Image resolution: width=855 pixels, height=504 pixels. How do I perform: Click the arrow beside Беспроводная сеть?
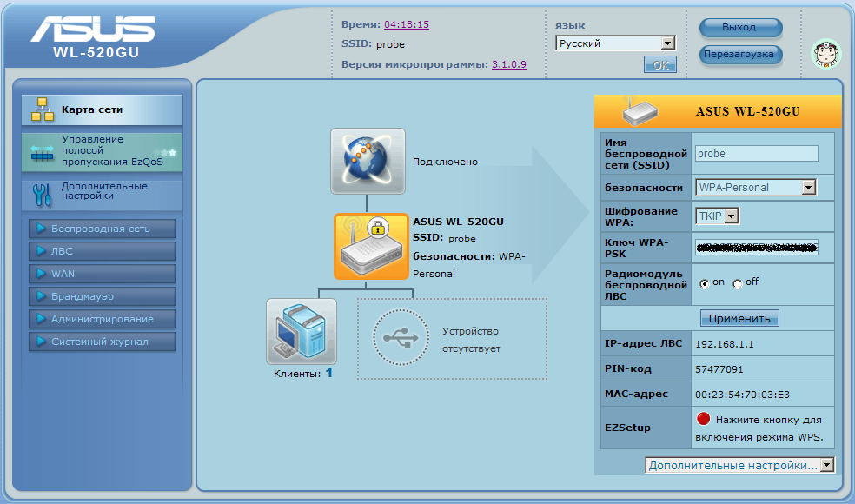[41, 229]
